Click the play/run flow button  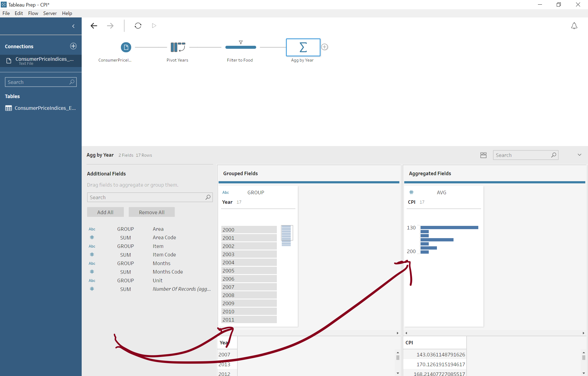click(x=154, y=25)
